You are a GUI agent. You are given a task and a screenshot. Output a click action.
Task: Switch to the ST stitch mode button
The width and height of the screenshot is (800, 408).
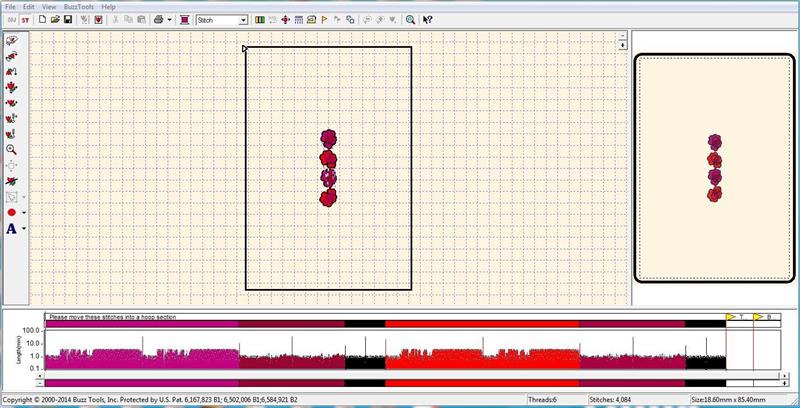point(24,20)
